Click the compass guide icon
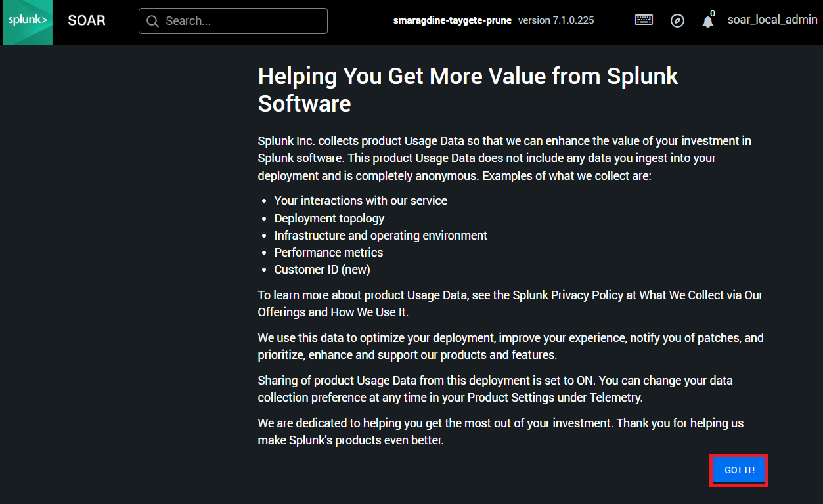This screenshot has height=504, width=823. 677,21
